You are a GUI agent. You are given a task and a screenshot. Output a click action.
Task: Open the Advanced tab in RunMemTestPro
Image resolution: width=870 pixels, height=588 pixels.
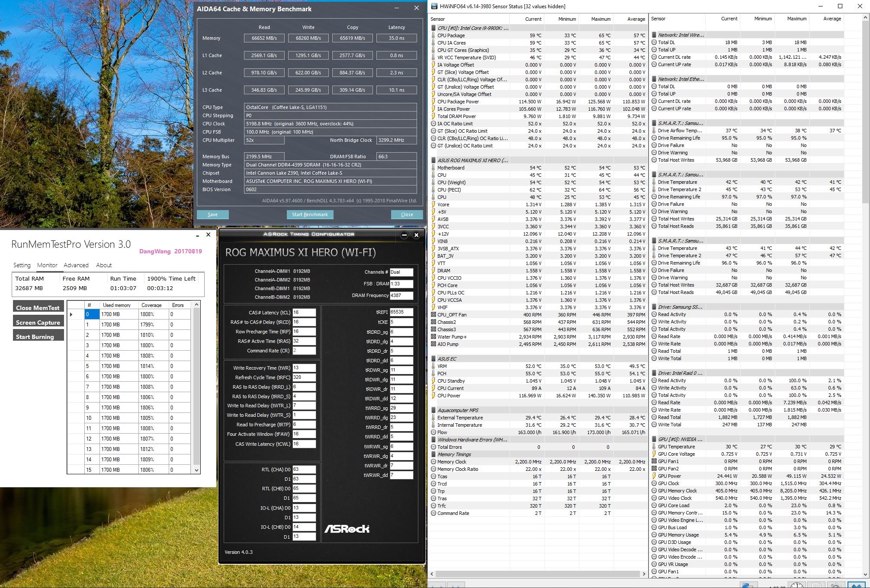pos(76,265)
